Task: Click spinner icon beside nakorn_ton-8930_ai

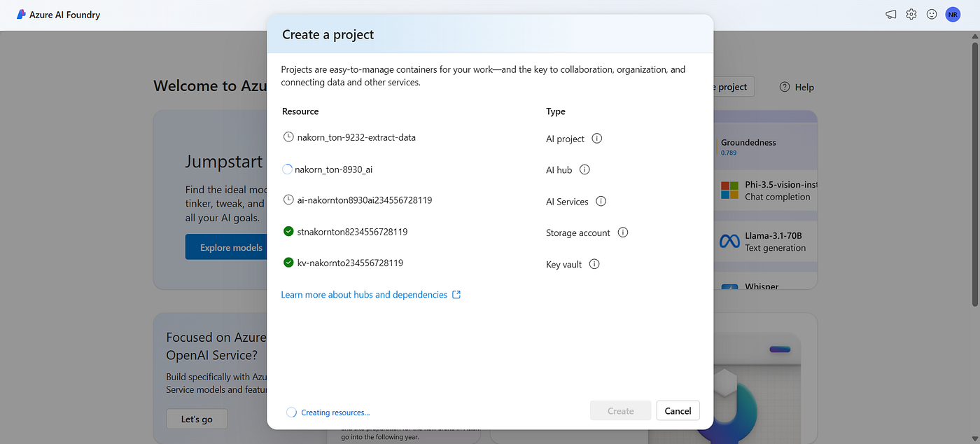Action: click(287, 169)
